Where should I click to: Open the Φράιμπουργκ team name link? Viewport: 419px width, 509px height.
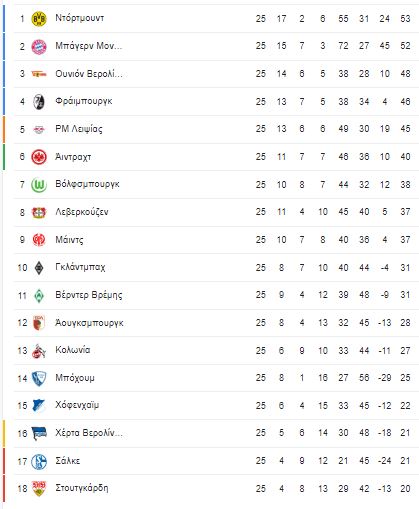point(84,101)
